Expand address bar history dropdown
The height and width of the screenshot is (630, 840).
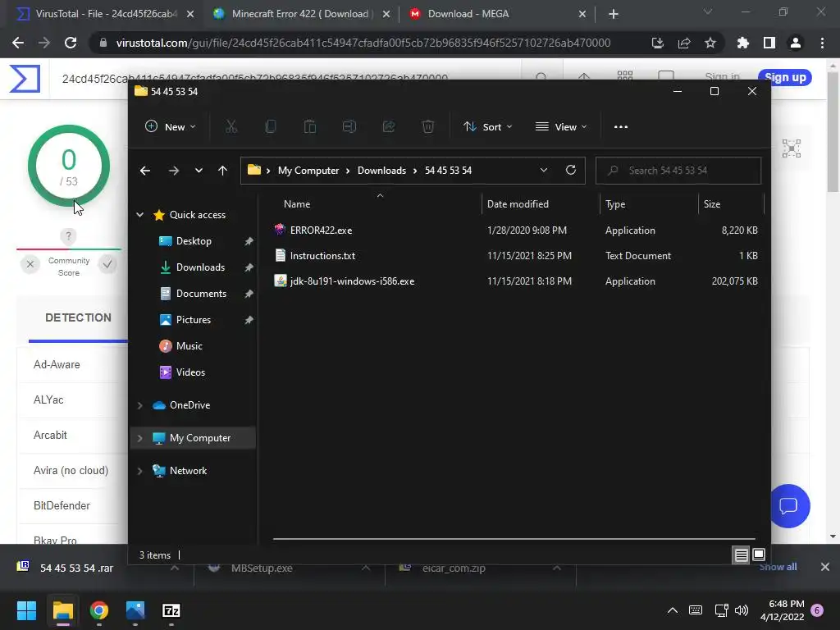544,171
